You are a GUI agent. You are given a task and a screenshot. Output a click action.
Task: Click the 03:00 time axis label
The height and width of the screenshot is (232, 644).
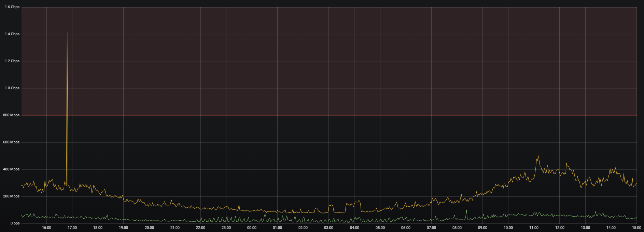[328, 228]
